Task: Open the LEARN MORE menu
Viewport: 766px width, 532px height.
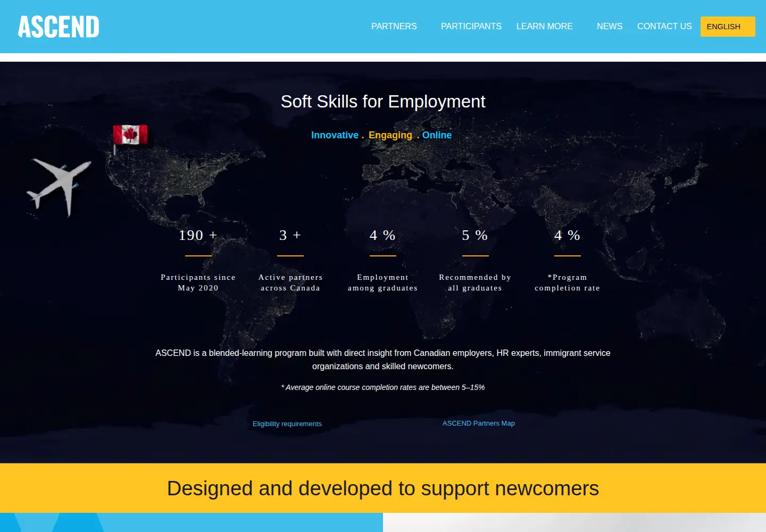Action: [544, 27]
